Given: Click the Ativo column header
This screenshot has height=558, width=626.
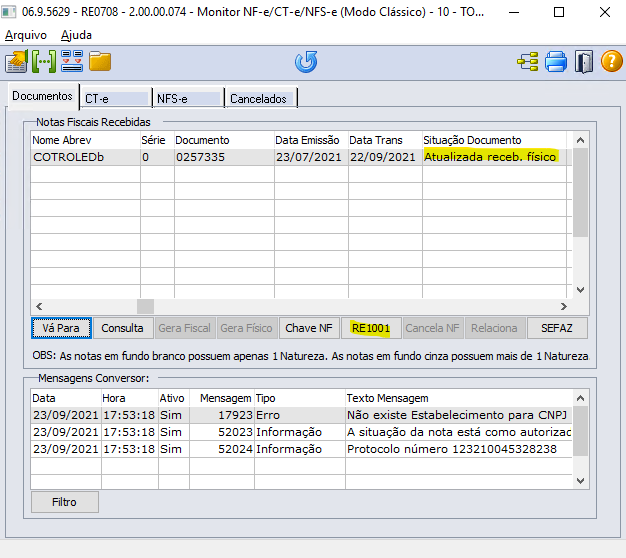Looking at the screenshot, I should 174,398.
